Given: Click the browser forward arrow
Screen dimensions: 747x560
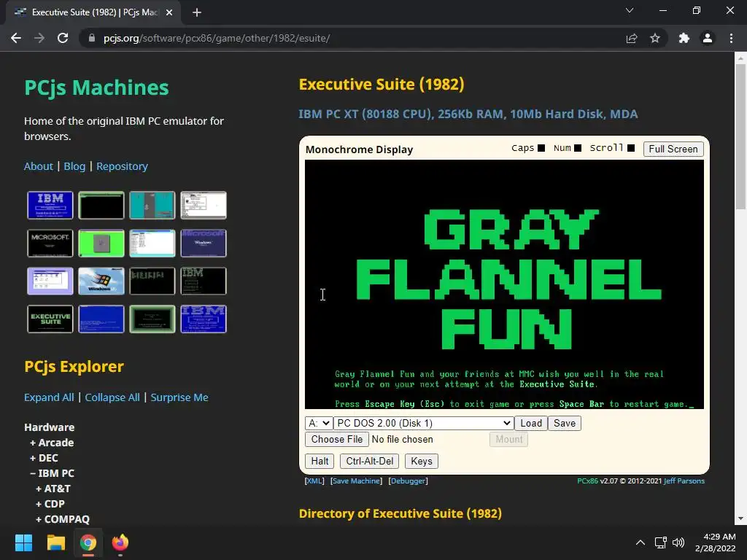Looking at the screenshot, I should click(39, 38).
